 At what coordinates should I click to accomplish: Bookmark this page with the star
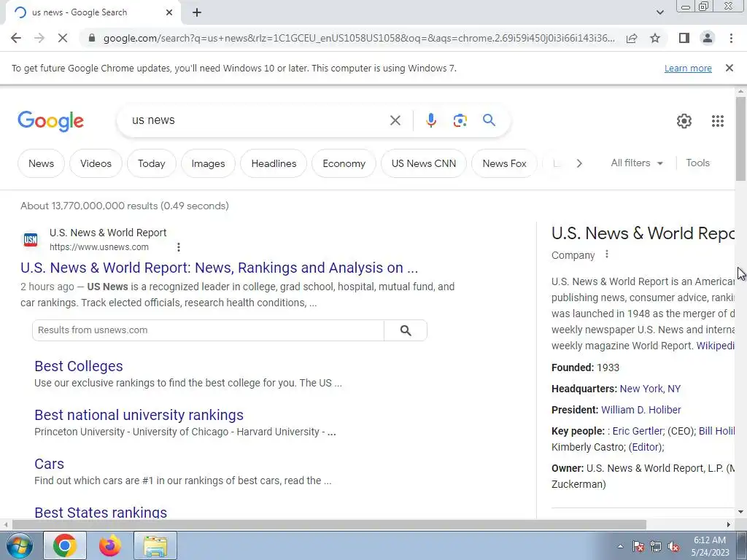tap(655, 38)
